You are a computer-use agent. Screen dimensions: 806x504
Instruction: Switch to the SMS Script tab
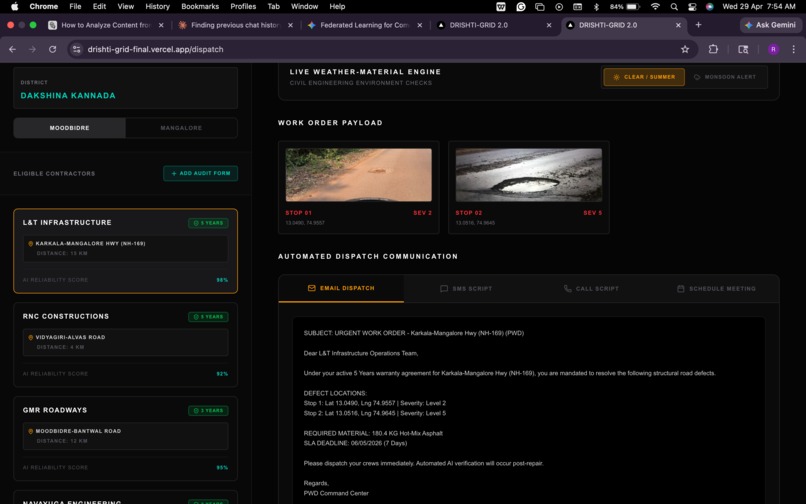click(466, 289)
